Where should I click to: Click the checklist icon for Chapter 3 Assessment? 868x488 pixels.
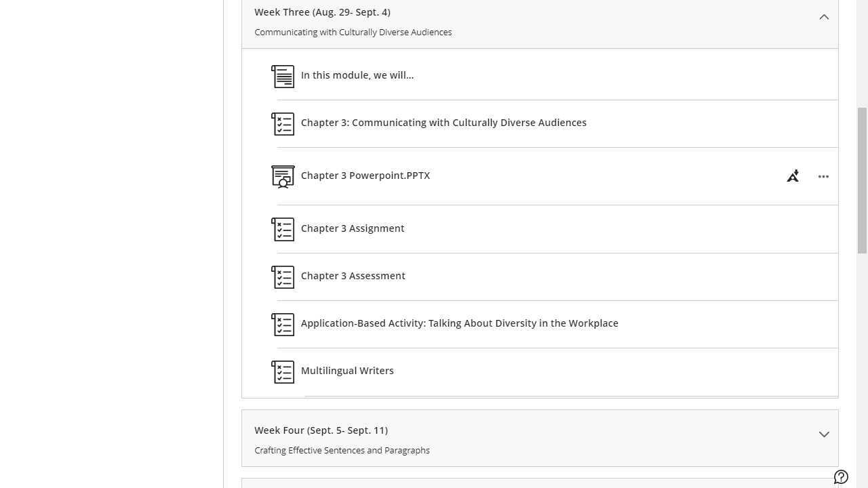click(283, 277)
